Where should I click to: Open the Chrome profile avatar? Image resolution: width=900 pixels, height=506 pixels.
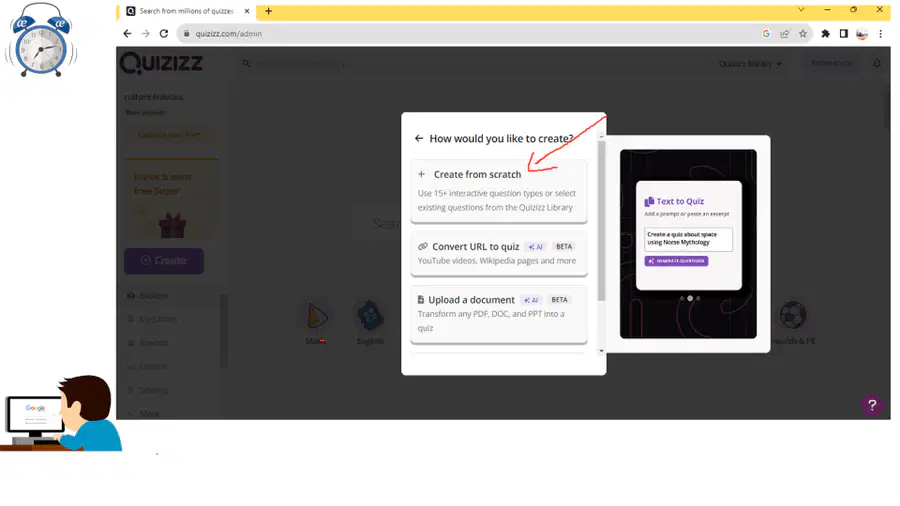click(x=862, y=34)
